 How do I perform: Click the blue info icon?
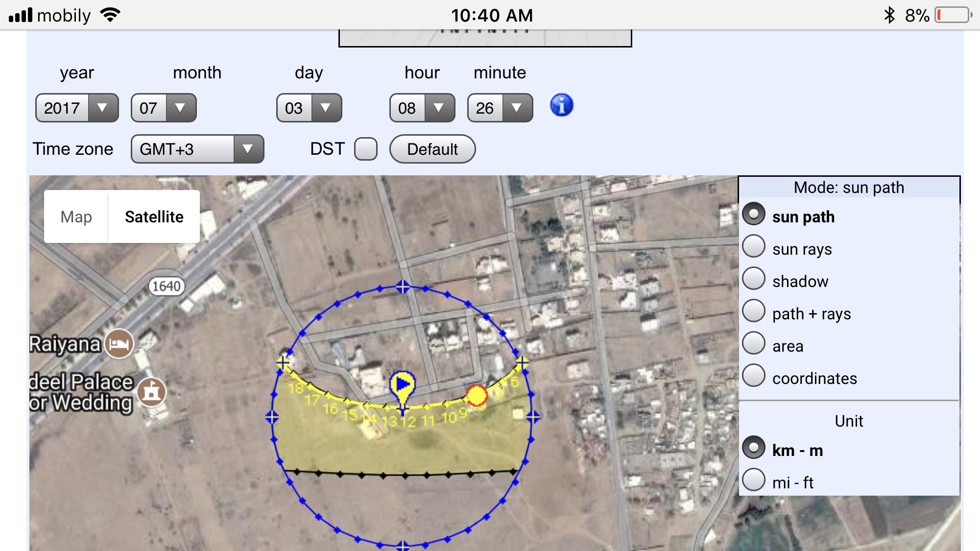click(561, 105)
